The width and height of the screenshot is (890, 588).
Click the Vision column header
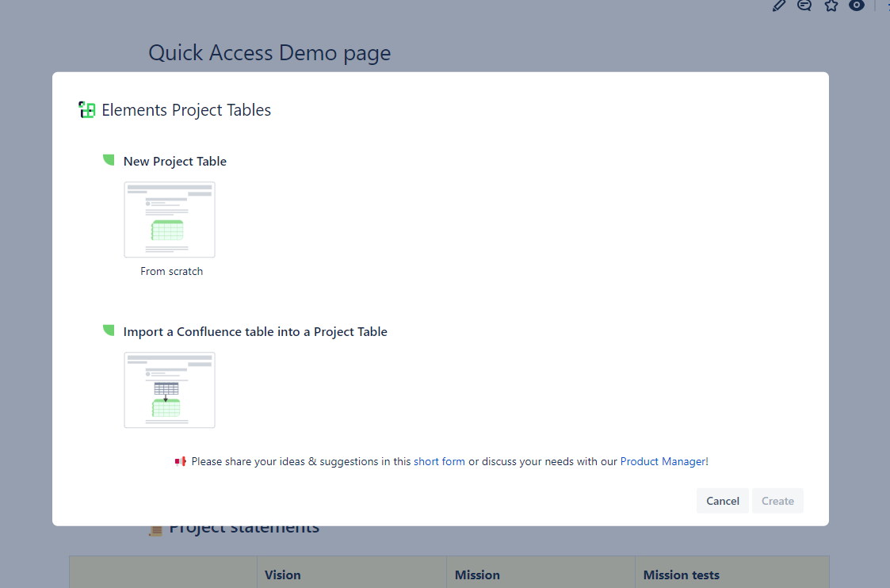pos(283,575)
